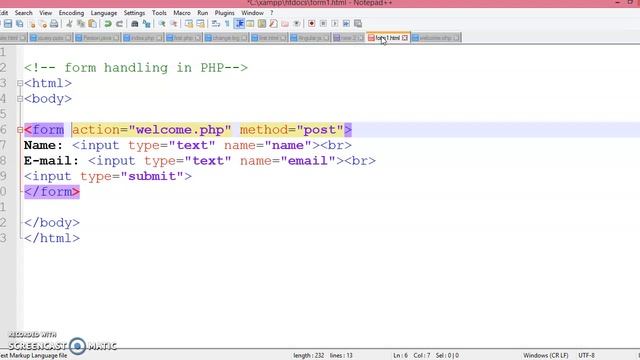640x360 pixels.
Task: Click the Copy toolbar icon
Action: pos(81,24)
